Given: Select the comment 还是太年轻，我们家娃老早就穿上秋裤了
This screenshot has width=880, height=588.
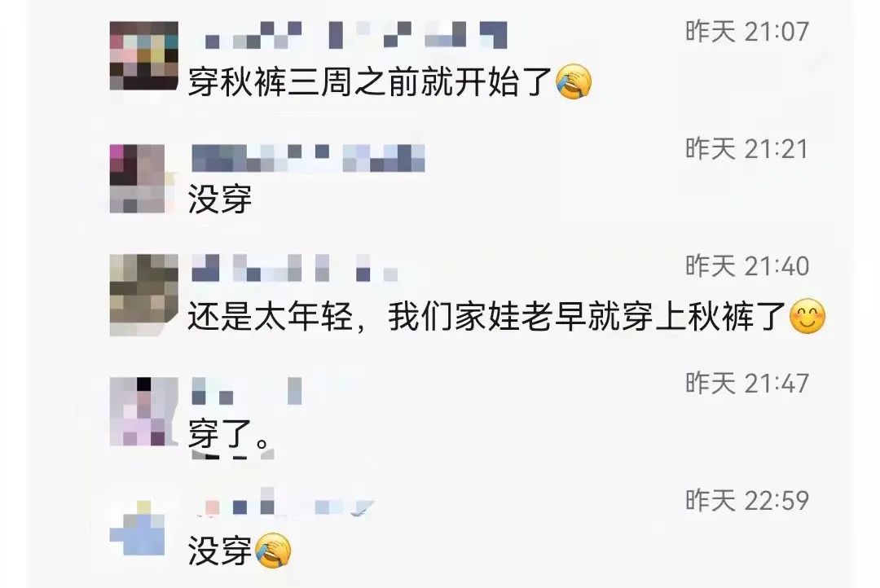Looking at the screenshot, I should pyautogui.click(x=486, y=317).
